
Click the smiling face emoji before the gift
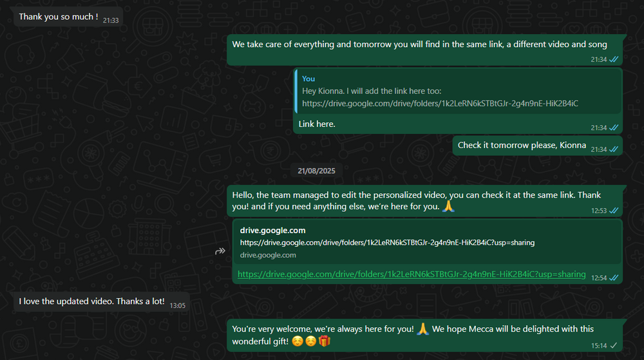click(312, 340)
